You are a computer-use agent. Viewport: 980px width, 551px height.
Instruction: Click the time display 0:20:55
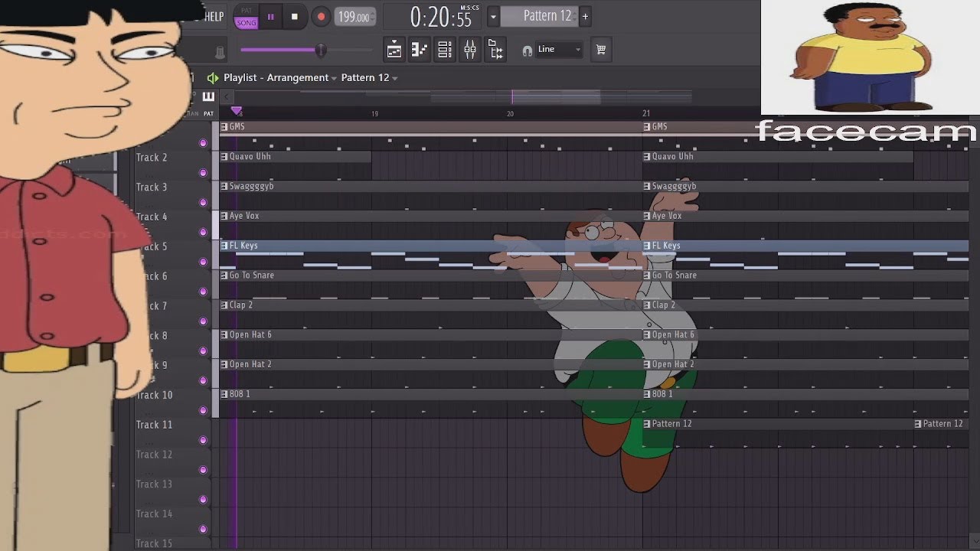point(441,18)
